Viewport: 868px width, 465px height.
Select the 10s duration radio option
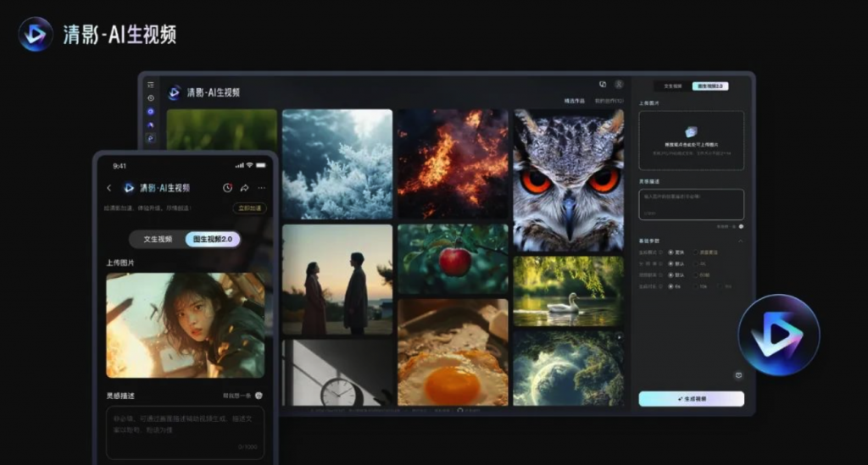[695, 286]
